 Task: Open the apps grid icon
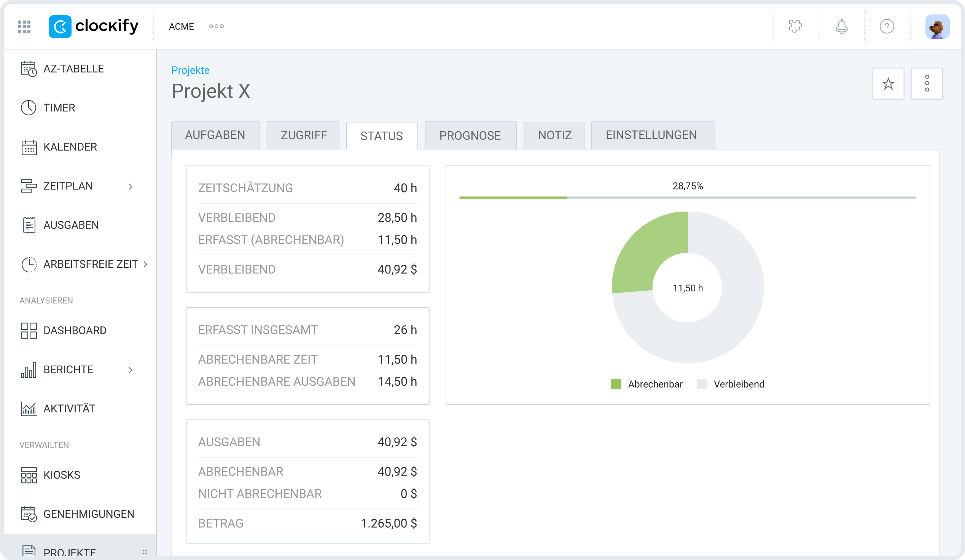tap(24, 26)
